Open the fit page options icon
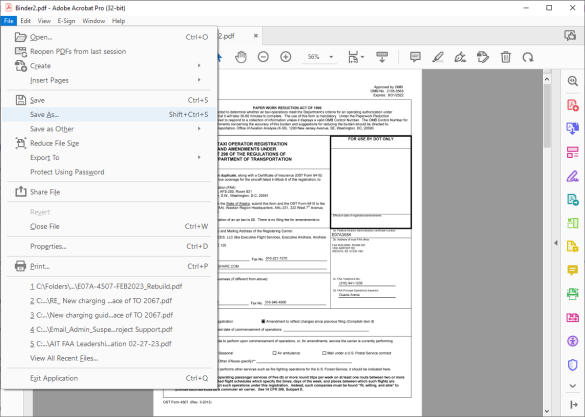 (x=356, y=57)
